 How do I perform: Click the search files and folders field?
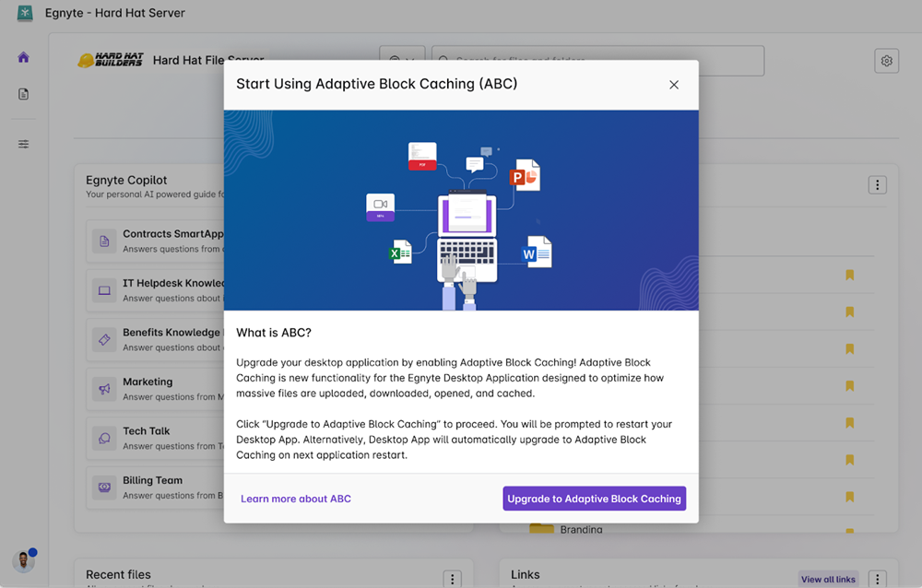pyautogui.click(x=599, y=61)
